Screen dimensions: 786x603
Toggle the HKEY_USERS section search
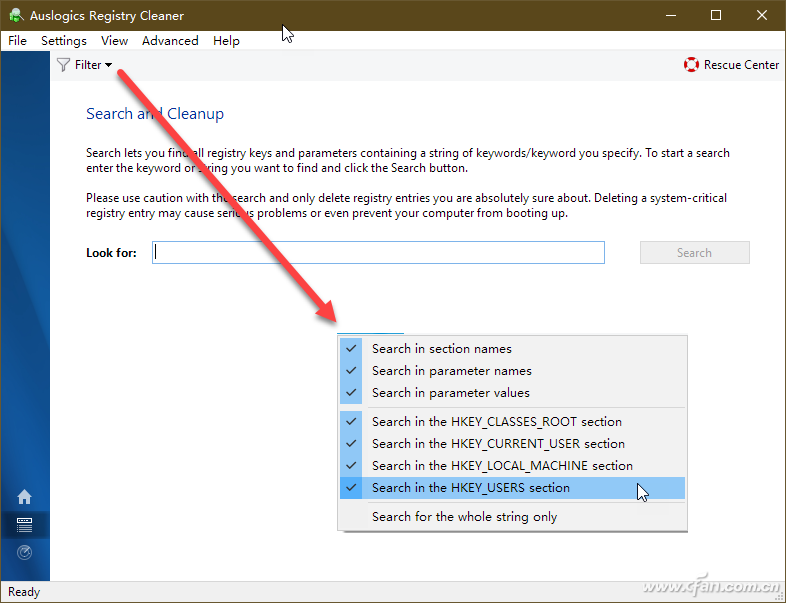(512, 488)
